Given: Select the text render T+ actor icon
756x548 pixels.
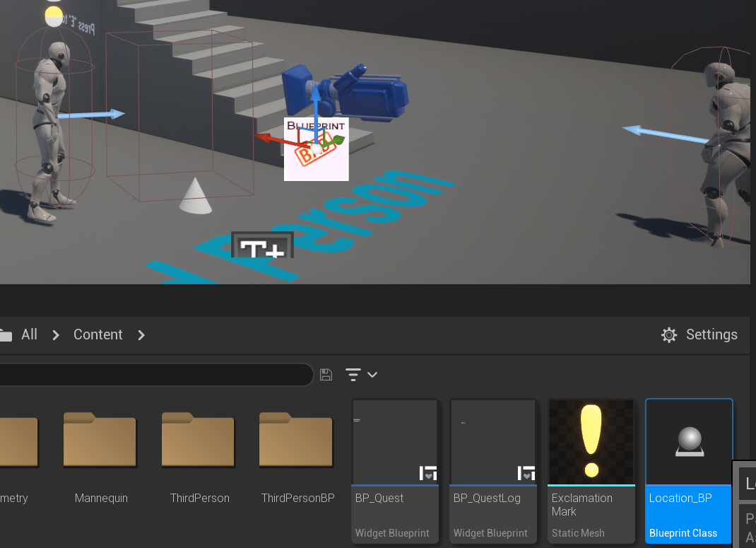Looking at the screenshot, I should [262, 245].
